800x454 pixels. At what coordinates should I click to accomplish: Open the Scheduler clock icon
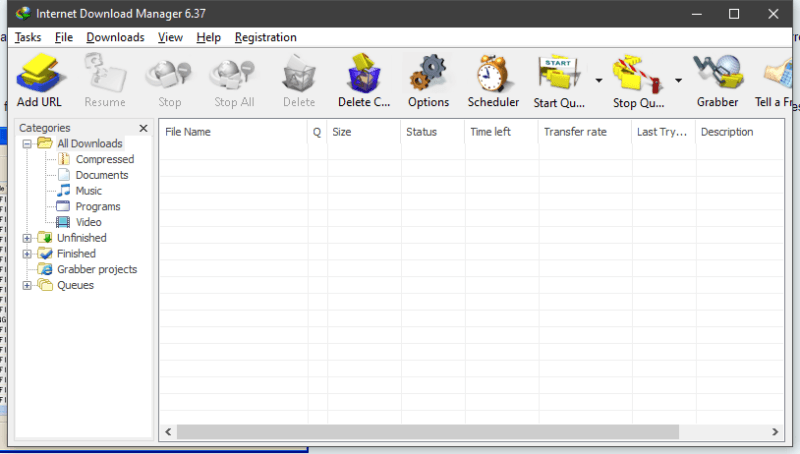(x=493, y=76)
